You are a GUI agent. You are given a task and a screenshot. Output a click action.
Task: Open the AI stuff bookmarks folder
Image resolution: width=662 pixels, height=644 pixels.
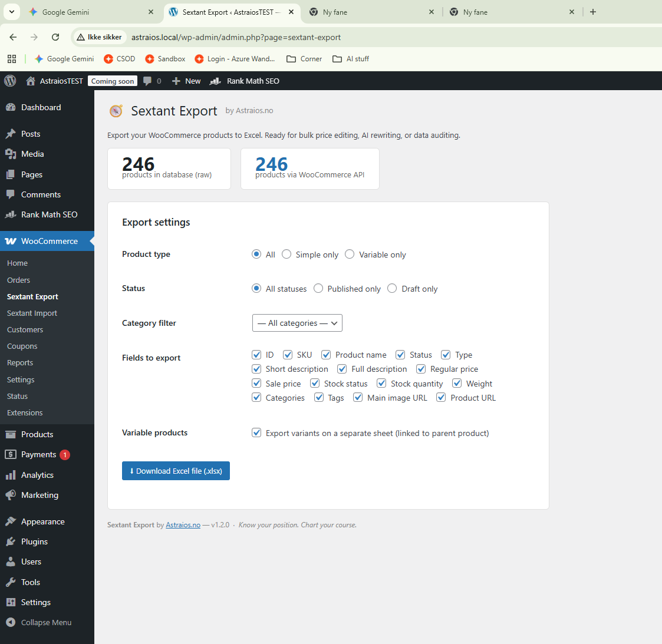pyautogui.click(x=350, y=59)
